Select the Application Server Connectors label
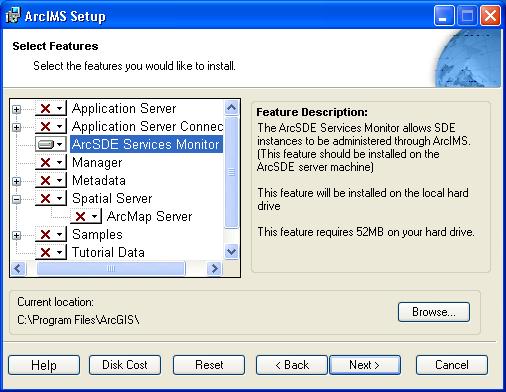Image resolution: width=506 pixels, height=392 pixels. pos(147,127)
